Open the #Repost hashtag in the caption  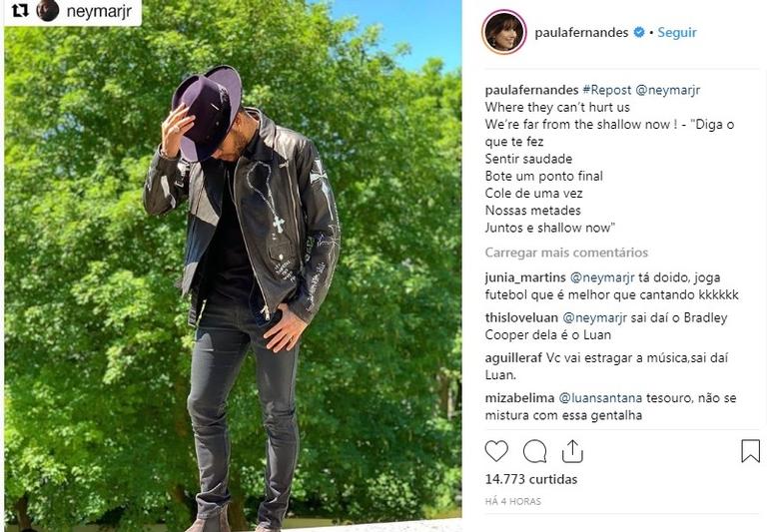[x=606, y=90]
